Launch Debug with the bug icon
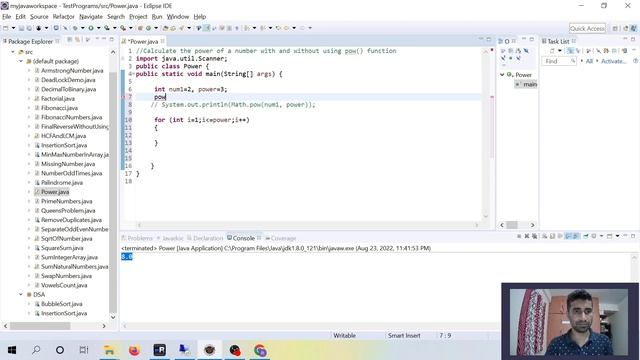 75,28
